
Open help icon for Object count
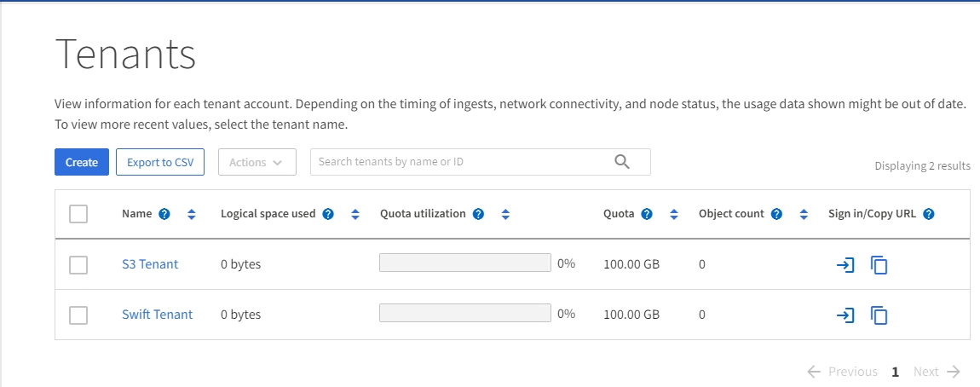coord(776,214)
